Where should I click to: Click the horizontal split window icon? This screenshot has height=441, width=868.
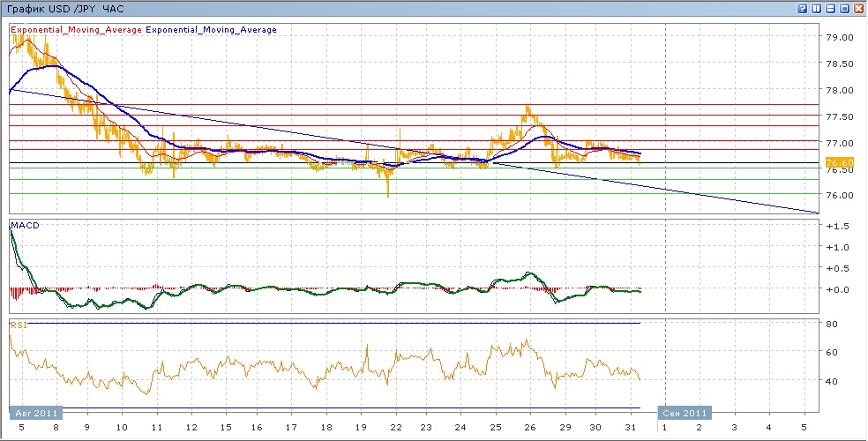pos(830,8)
